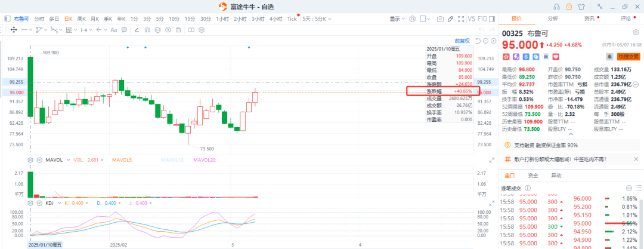Image resolution: width=644 pixels, height=249 pixels.
Task: Select the 15分 interval tab
Action: (190, 19)
